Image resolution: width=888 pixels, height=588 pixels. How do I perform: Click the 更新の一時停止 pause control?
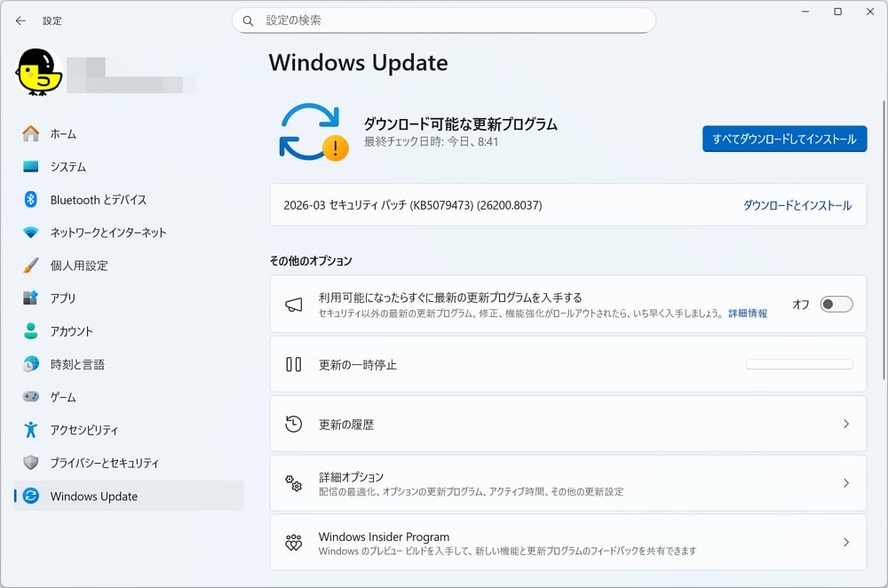coord(798,363)
